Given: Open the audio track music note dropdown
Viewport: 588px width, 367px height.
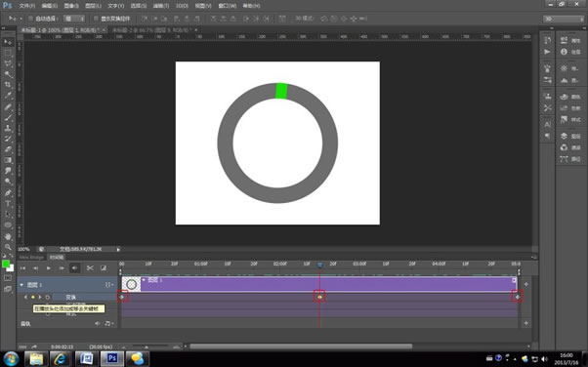Looking at the screenshot, I should pyautogui.click(x=109, y=323).
